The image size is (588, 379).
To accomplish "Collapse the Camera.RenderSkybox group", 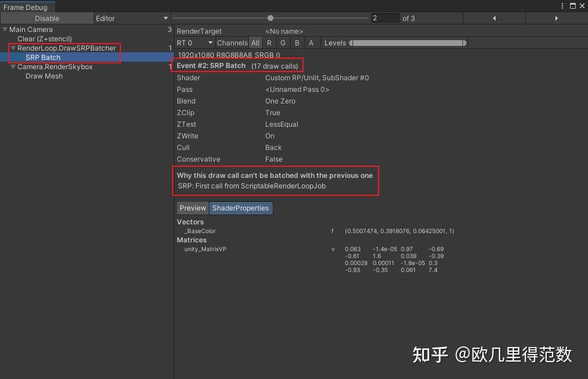I will (12, 67).
